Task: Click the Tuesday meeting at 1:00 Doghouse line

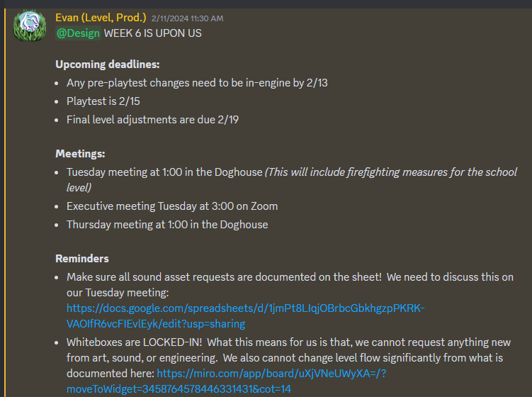Action: (x=164, y=172)
